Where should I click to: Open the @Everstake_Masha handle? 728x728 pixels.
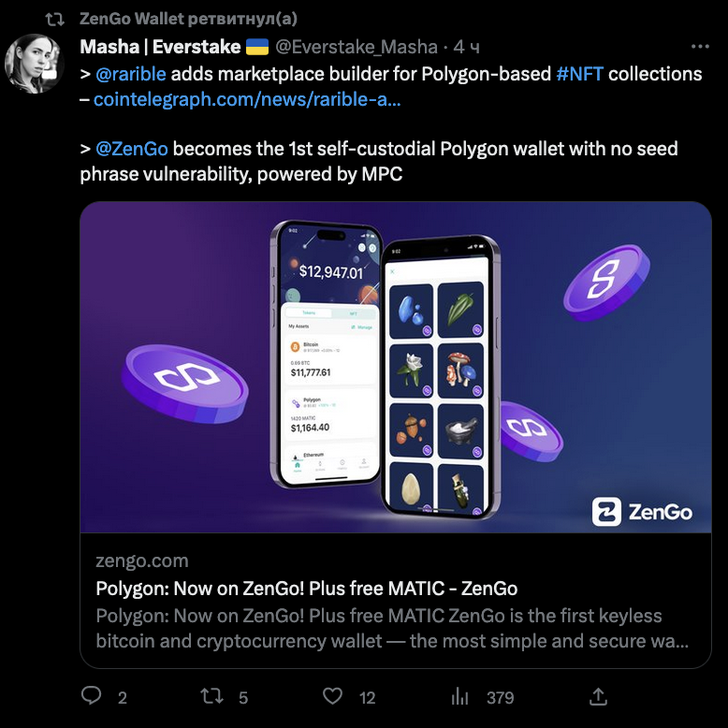coord(356,46)
